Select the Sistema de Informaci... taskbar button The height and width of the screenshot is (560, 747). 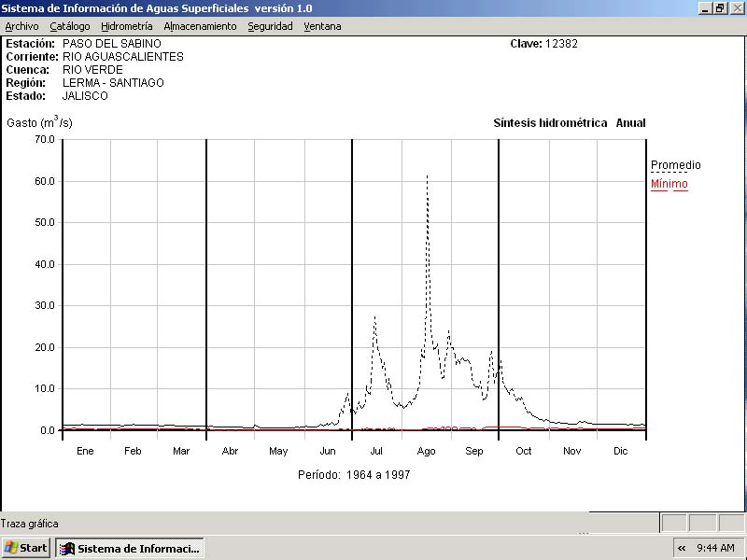(129, 548)
